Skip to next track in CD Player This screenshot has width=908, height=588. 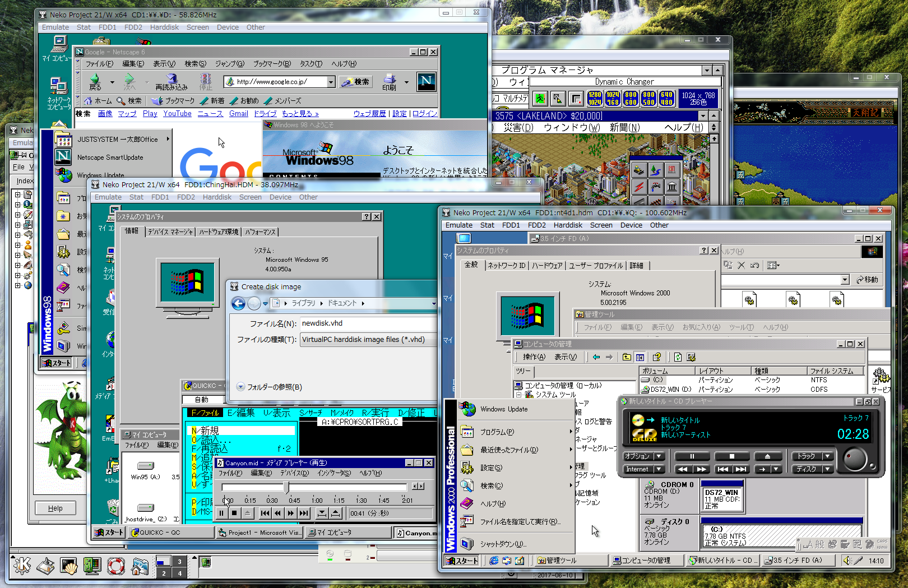coord(741,469)
